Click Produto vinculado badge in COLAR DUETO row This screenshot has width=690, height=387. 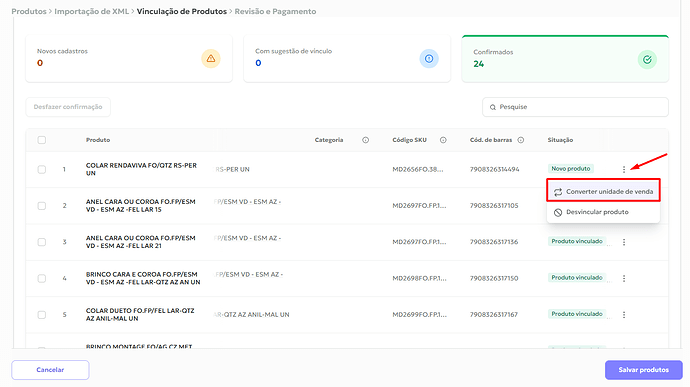pos(577,314)
